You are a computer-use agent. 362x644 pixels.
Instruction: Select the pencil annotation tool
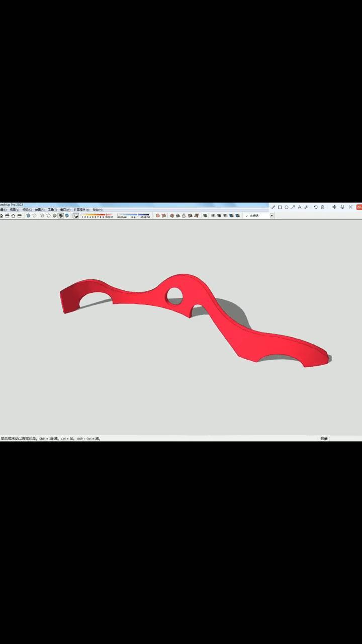tap(274, 207)
